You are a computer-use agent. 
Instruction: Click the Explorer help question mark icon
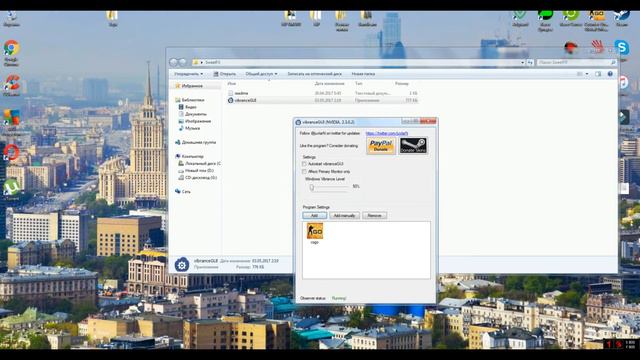point(610,74)
